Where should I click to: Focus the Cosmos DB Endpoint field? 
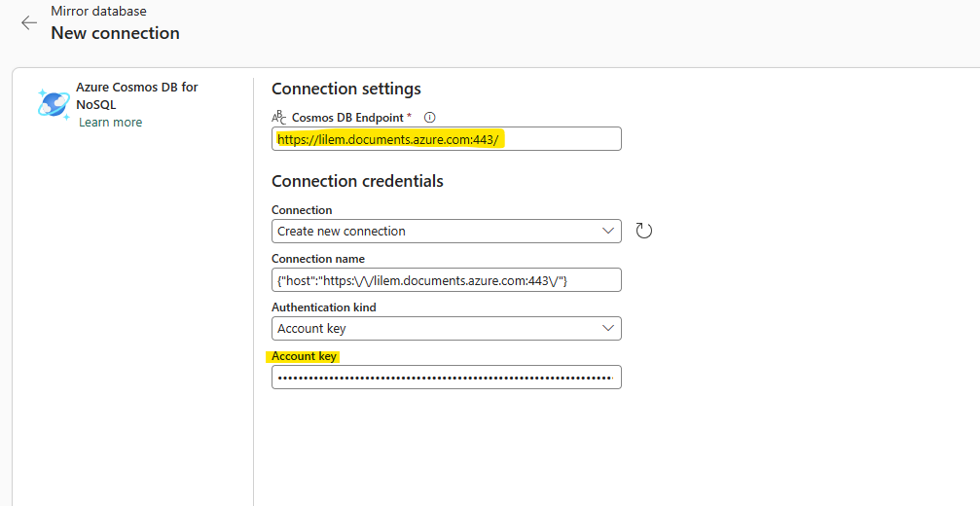click(x=447, y=139)
